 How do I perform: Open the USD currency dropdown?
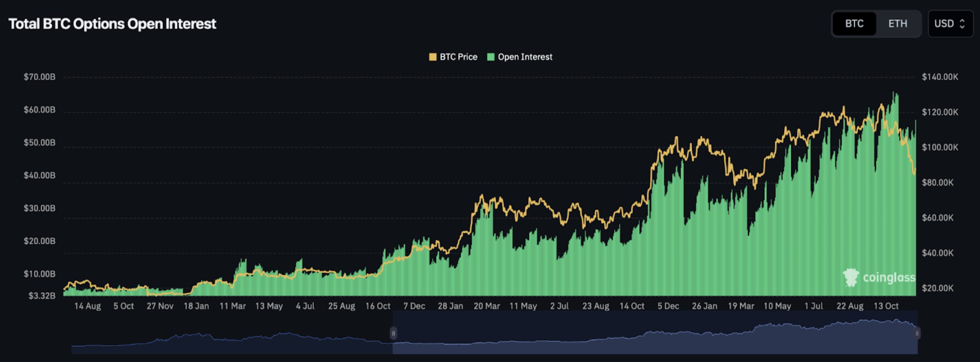pyautogui.click(x=950, y=24)
